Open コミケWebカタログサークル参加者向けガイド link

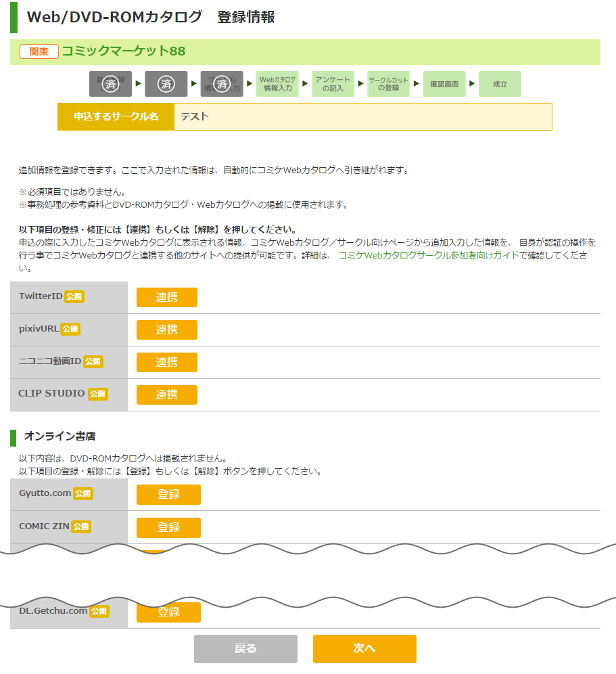[429, 255]
